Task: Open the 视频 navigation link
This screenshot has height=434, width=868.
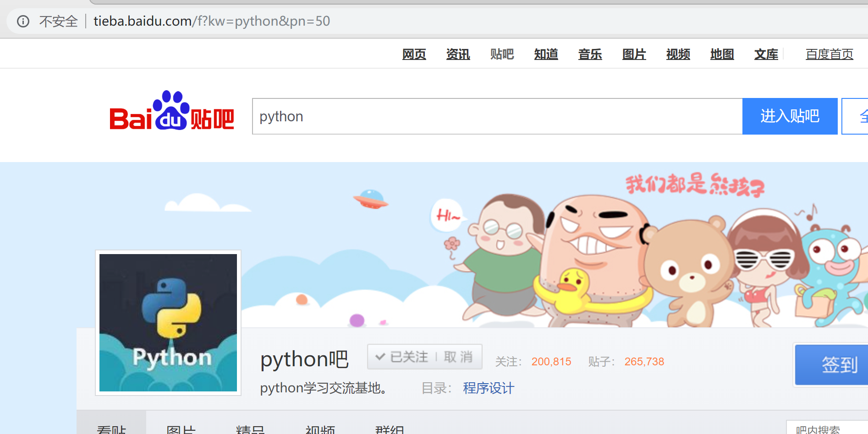Action: coord(678,54)
